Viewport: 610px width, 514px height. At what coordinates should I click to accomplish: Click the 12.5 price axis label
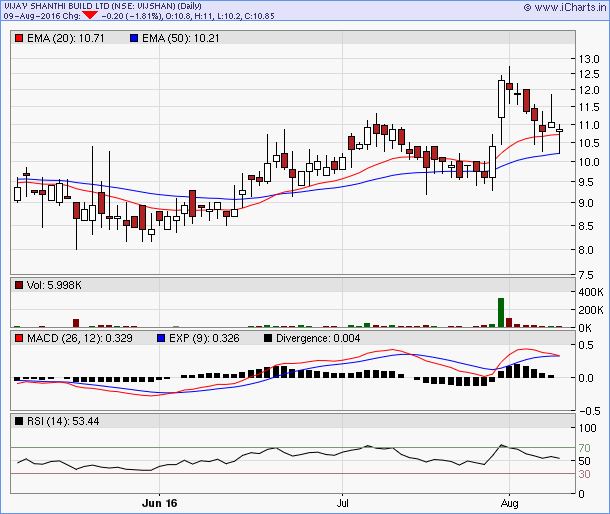589,74
